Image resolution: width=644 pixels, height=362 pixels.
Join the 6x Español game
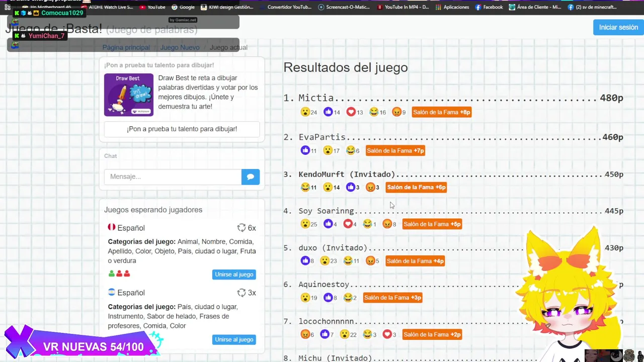click(x=234, y=275)
